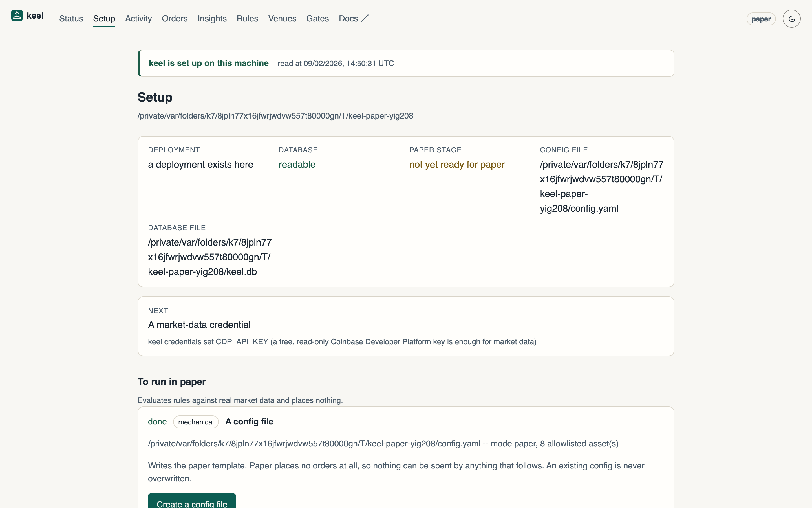Screen dimensions: 812x508
Task: View the Venues tab
Action: point(282,18)
